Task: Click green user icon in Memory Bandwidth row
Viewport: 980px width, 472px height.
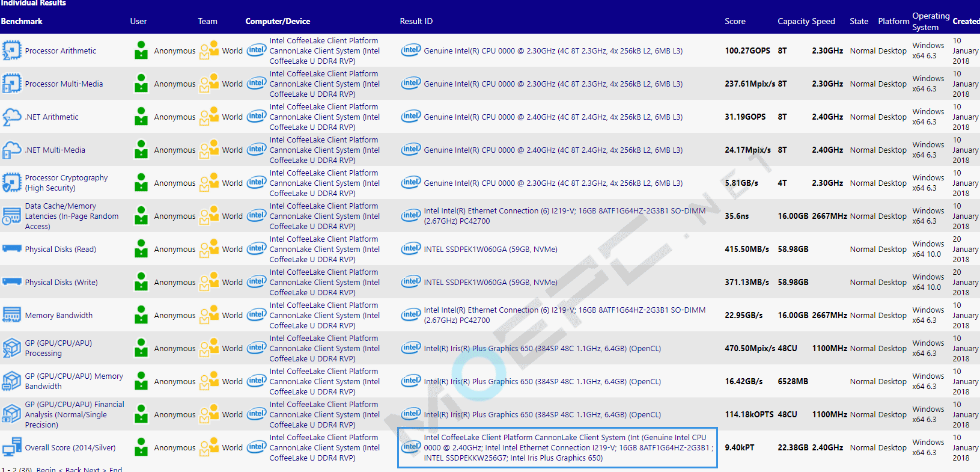Action: tap(141, 315)
